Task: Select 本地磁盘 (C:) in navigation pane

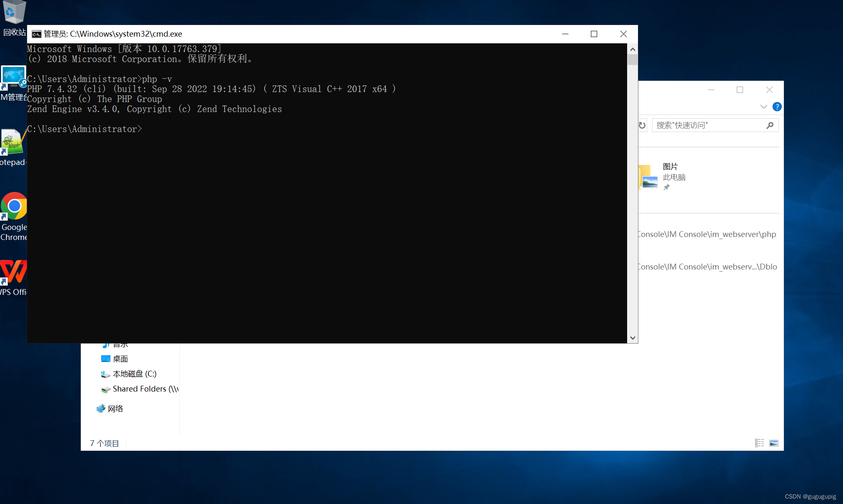Action: (134, 374)
